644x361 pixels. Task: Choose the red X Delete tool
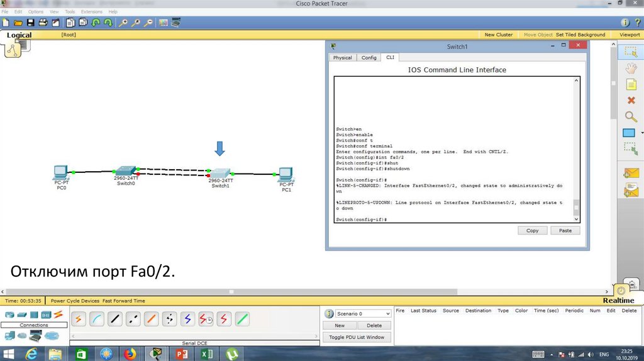point(631,100)
